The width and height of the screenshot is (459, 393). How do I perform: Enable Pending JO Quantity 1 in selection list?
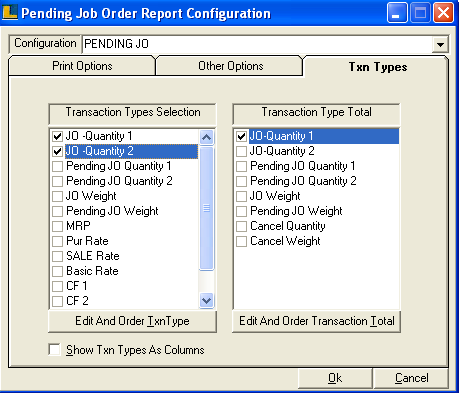(58, 166)
